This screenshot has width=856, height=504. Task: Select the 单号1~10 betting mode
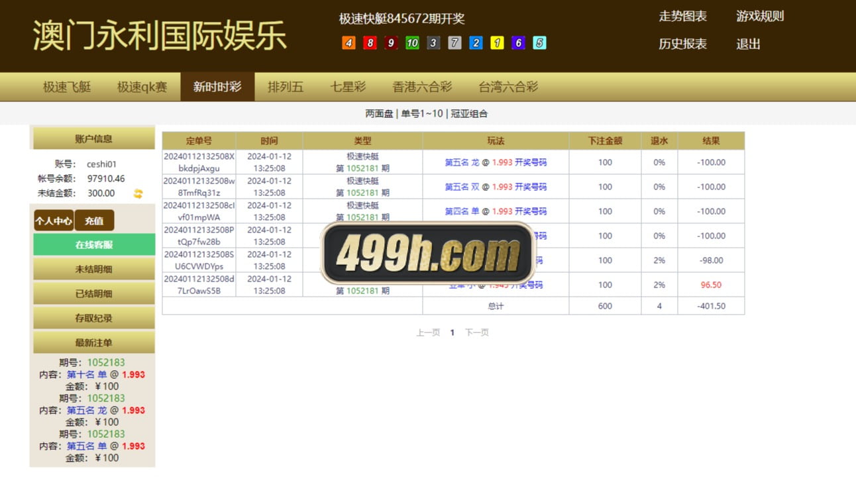click(422, 113)
